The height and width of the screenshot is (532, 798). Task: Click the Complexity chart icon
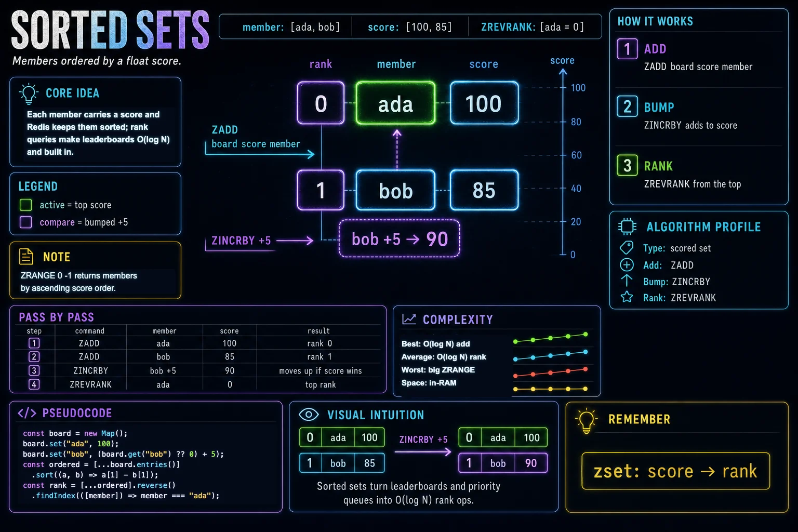pyautogui.click(x=409, y=319)
